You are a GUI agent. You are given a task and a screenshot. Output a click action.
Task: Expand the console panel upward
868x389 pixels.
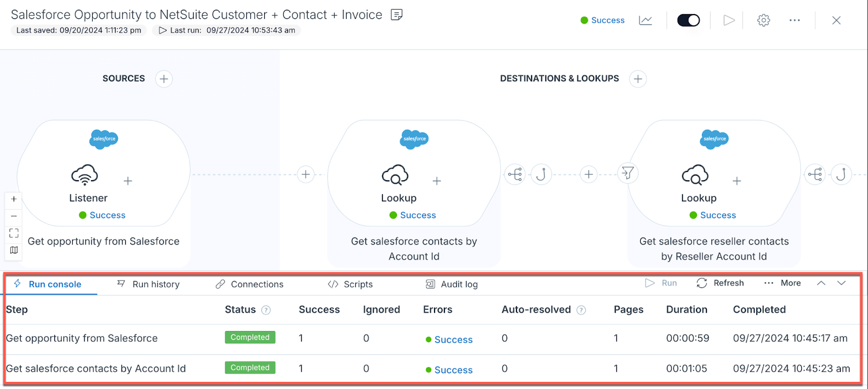click(x=821, y=283)
